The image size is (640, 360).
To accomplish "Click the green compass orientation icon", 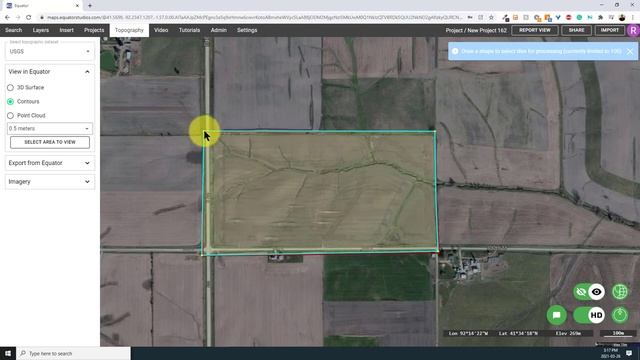I will (620, 315).
